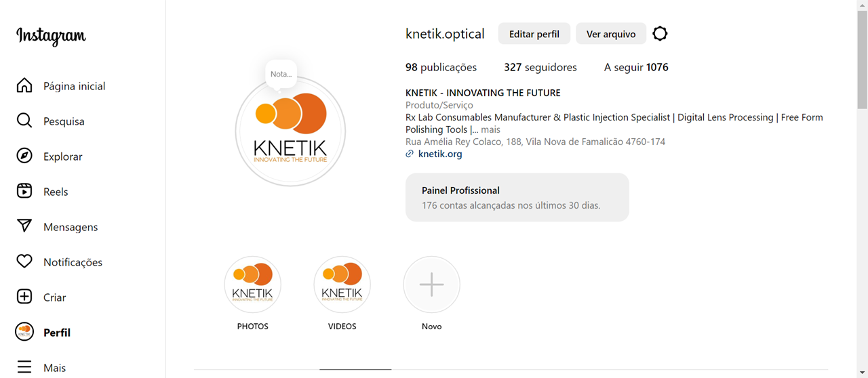Open the Reels icon
Viewport: 868px width, 378px height.
click(x=24, y=191)
